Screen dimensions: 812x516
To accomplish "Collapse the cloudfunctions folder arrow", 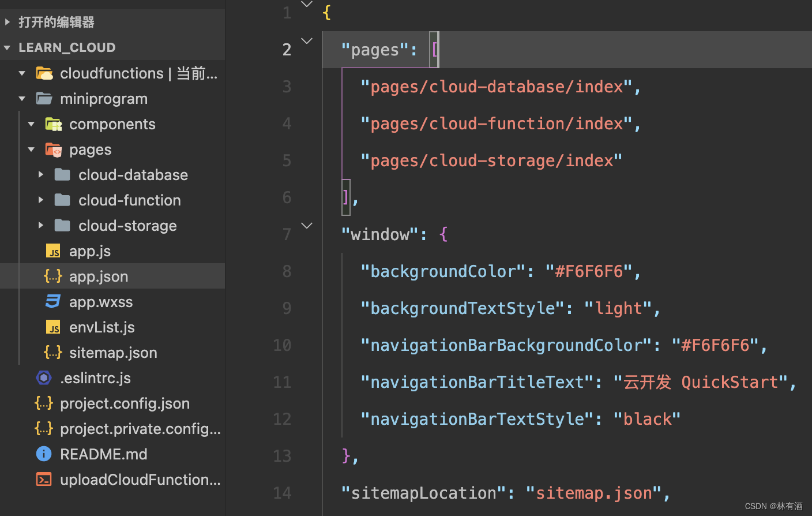I will coord(22,73).
